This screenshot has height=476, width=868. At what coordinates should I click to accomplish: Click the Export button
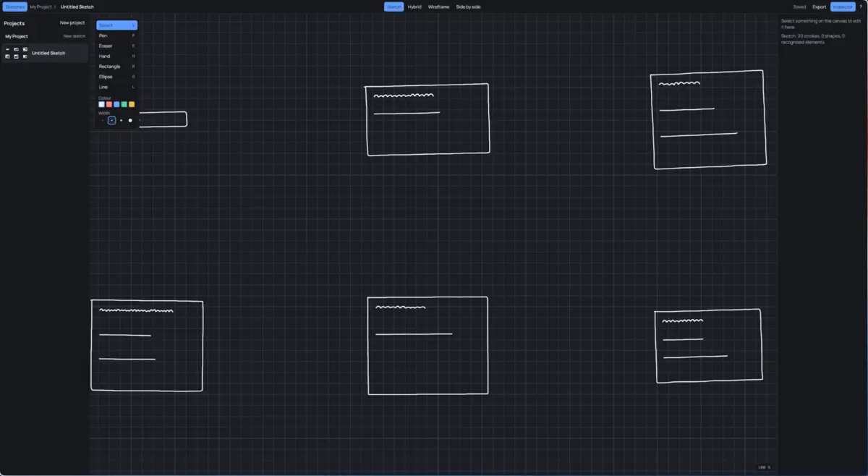(x=819, y=7)
